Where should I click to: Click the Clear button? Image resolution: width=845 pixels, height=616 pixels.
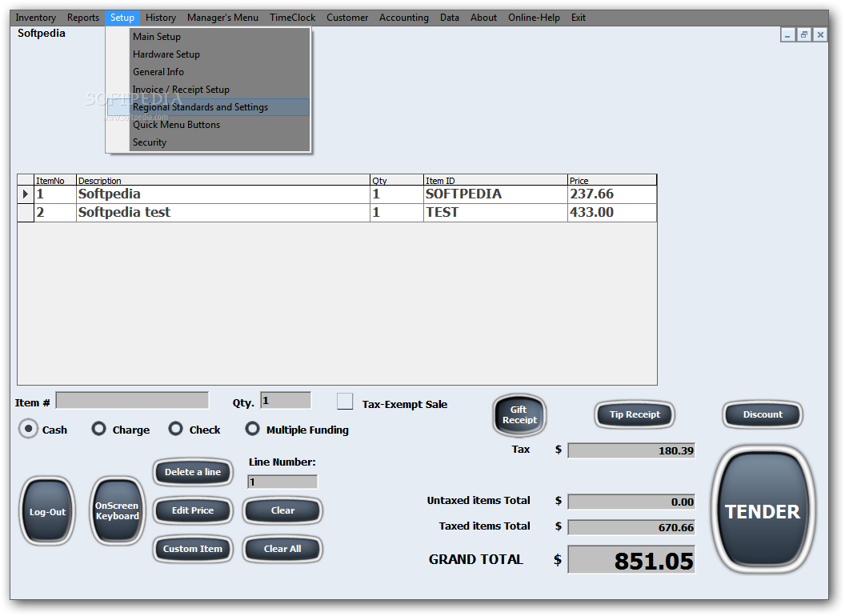[282, 510]
